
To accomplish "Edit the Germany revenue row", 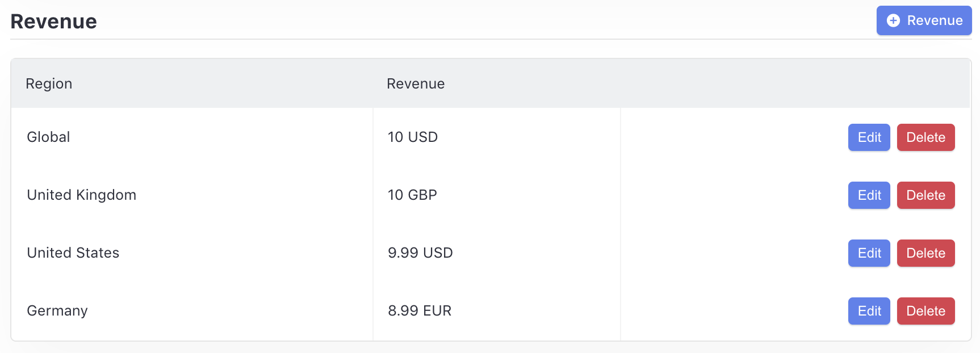I will coord(869,311).
